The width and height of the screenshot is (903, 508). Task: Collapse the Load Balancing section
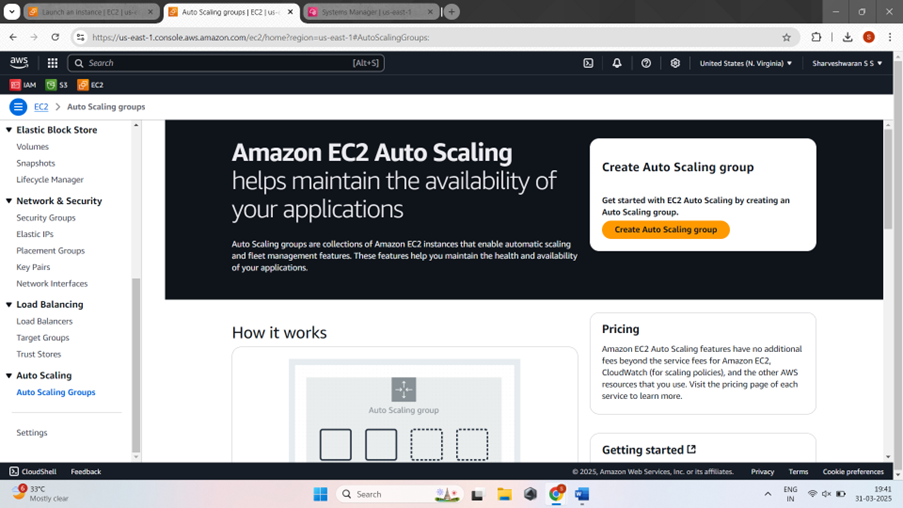9,305
